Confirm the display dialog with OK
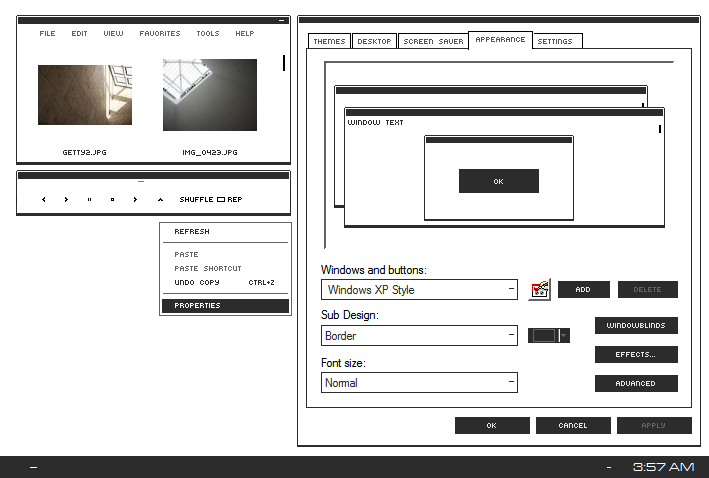The height and width of the screenshot is (478, 709). 492,426
